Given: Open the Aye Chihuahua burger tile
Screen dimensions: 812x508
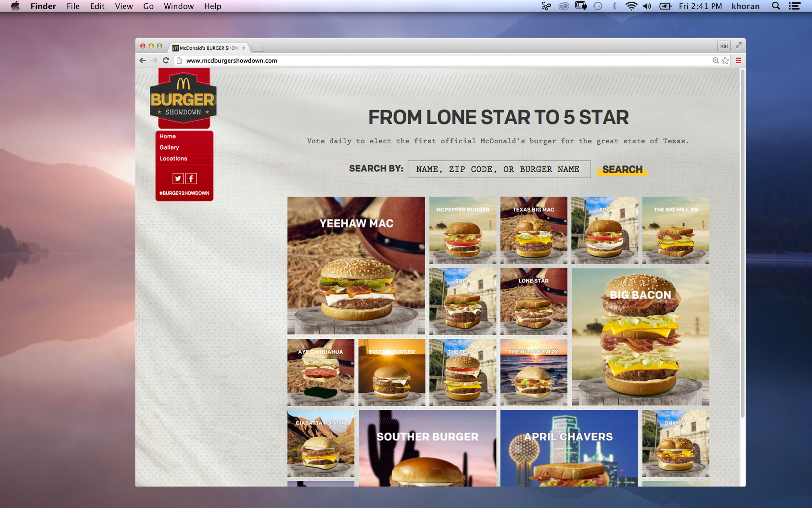Looking at the screenshot, I should [321, 372].
